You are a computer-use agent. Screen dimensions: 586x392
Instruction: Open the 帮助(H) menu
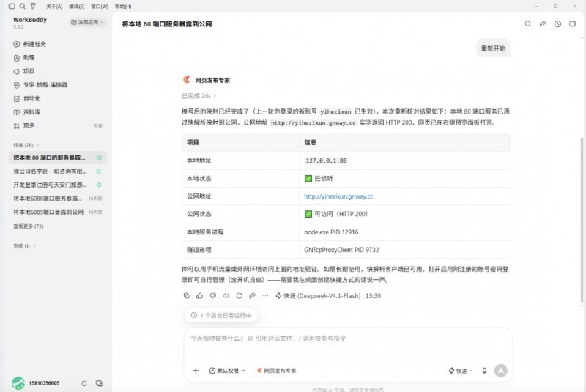coord(123,7)
